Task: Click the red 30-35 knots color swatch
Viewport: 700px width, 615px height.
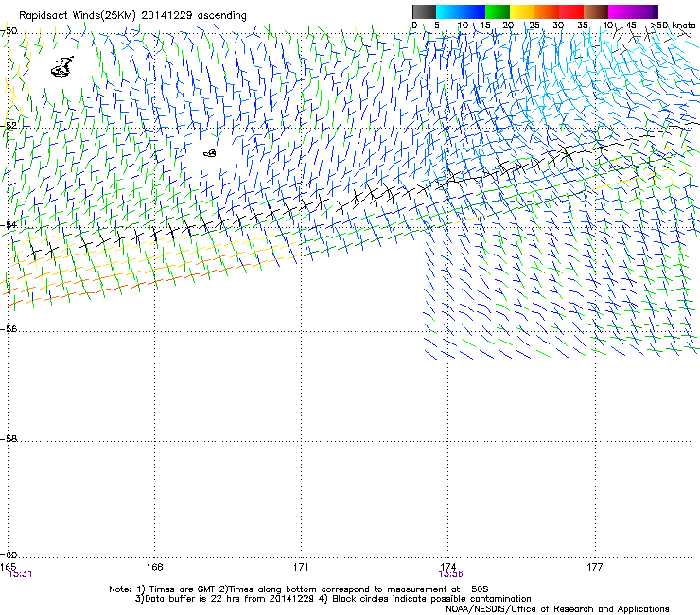Action: (x=571, y=11)
